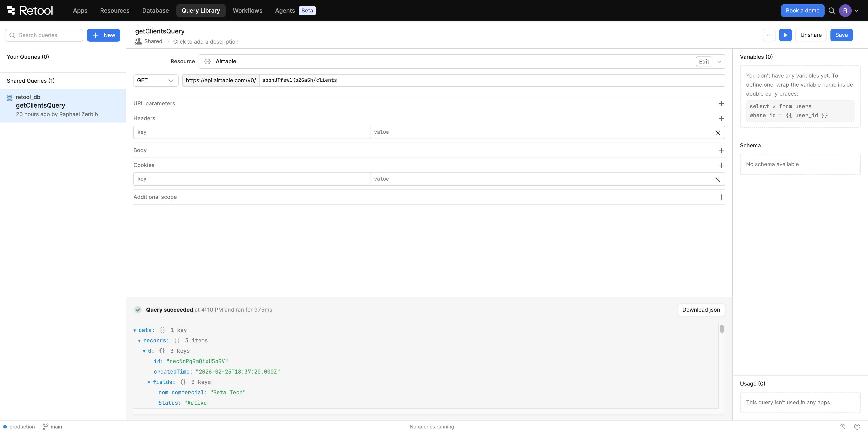868x433 pixels.
Task: Collapse the fields object node
Action: click(149, 383)
